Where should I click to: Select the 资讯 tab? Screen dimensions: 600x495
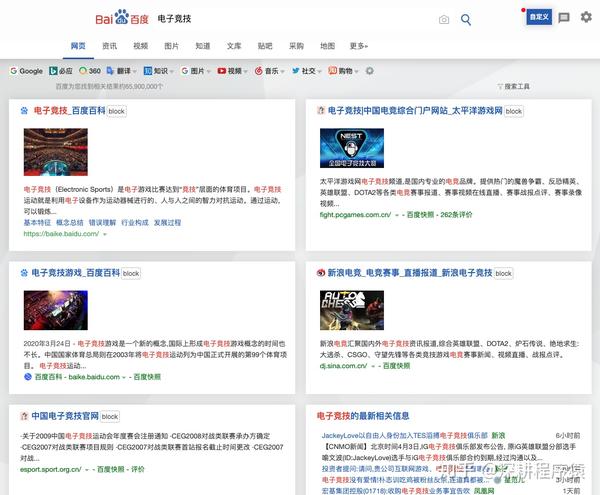tap(109, 46)
